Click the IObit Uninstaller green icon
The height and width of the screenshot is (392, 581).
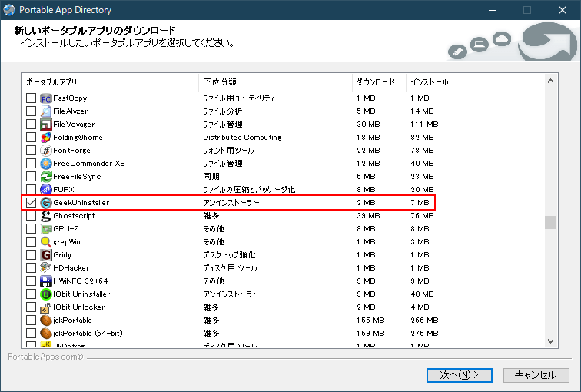(x=45, y=294)
